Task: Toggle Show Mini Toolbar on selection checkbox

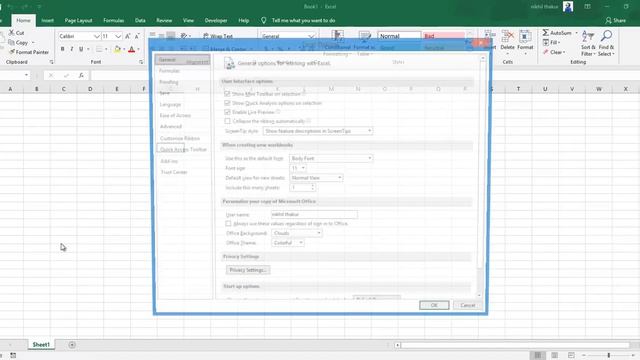Action: tap(227, 94)
